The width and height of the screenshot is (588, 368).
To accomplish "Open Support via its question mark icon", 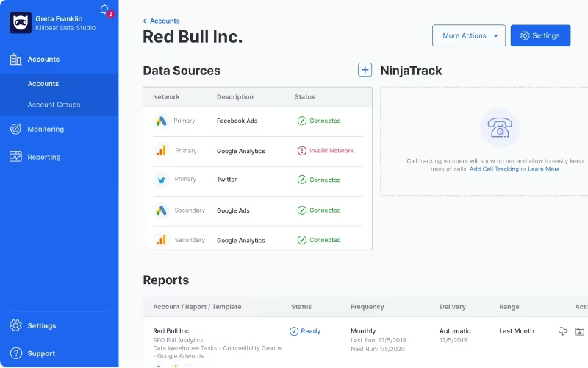I will pyautogui.click(x=15, y=353).
